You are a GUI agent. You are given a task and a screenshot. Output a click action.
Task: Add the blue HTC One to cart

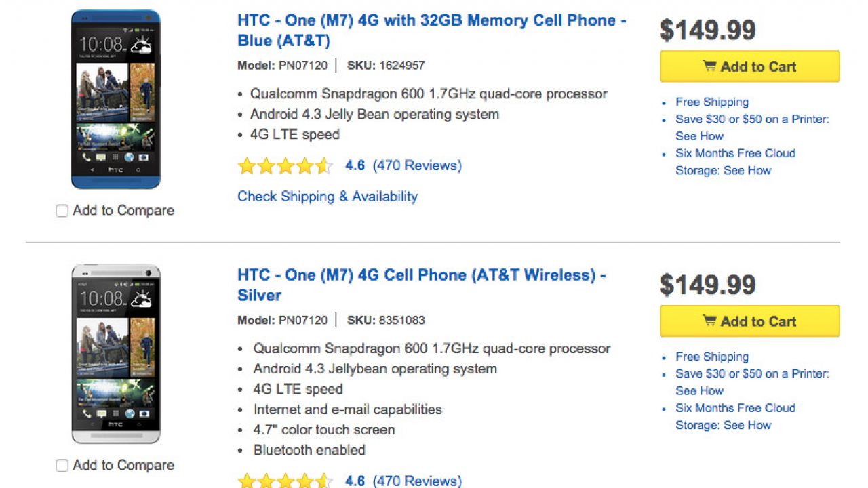tap(749, 66)
